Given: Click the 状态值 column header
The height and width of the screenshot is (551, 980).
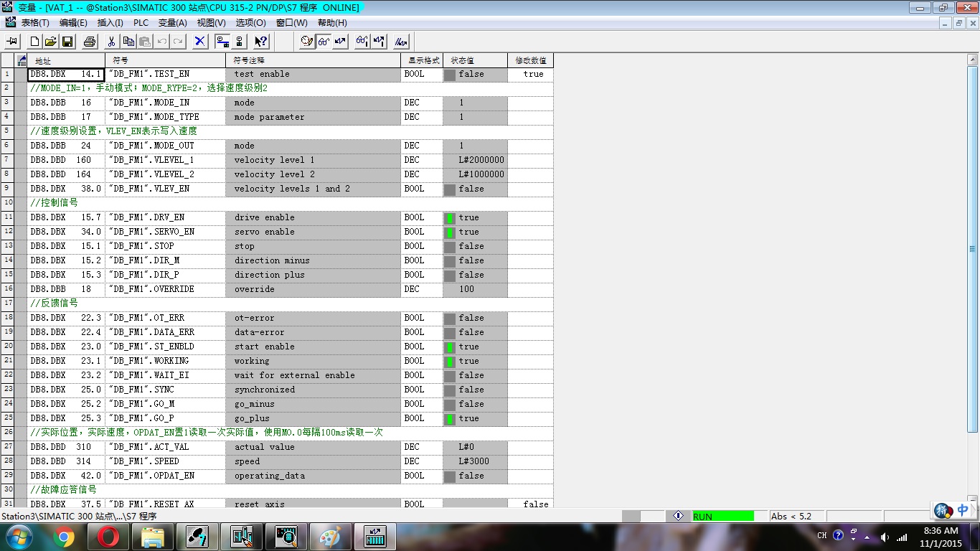Looking at the screenshot, I should (x=475, y=60).
